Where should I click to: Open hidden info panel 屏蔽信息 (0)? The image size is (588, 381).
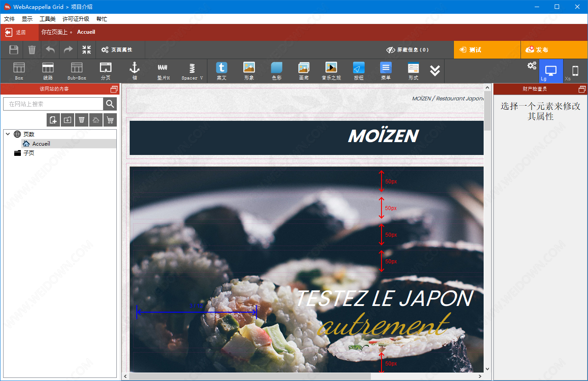click(x=407, y=50)
